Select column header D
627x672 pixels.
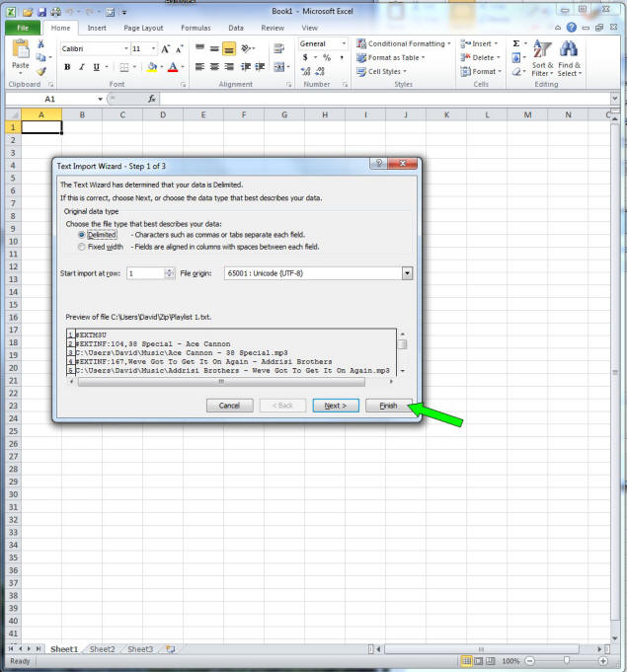tap(163, 114)
